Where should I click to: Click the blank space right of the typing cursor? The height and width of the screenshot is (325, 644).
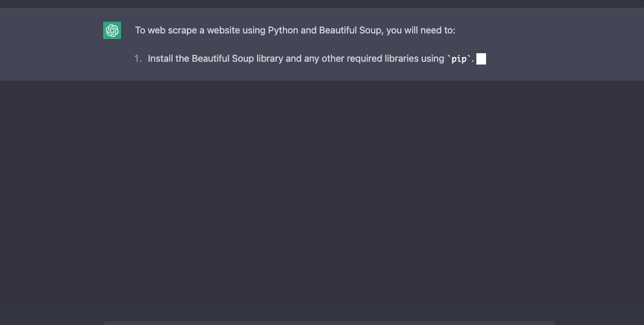pos(542,59)
